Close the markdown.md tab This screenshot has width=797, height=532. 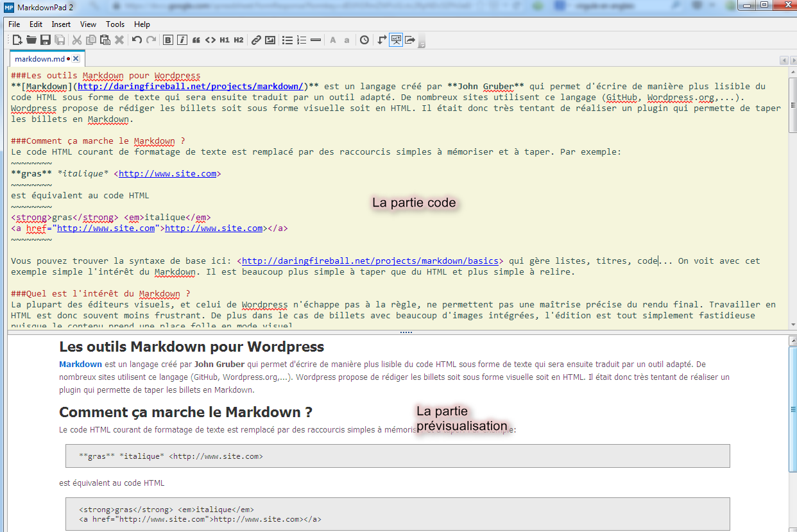pos(76,58)
